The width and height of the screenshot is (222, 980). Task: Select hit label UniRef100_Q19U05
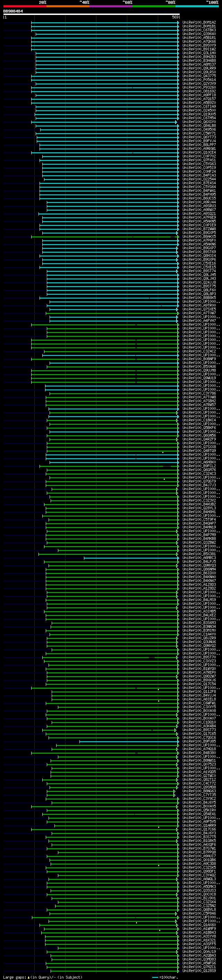pos(199,114)
